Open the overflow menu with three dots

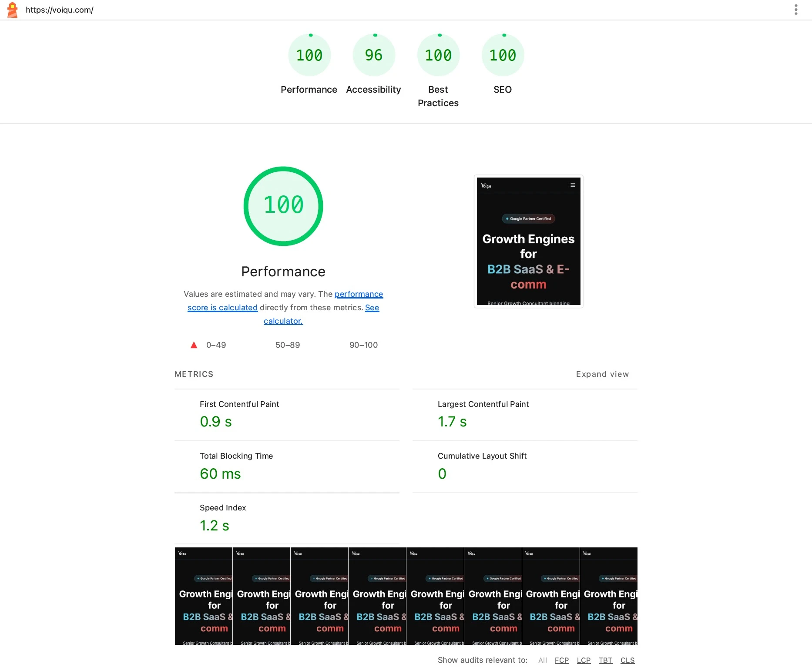click(796, 10)
